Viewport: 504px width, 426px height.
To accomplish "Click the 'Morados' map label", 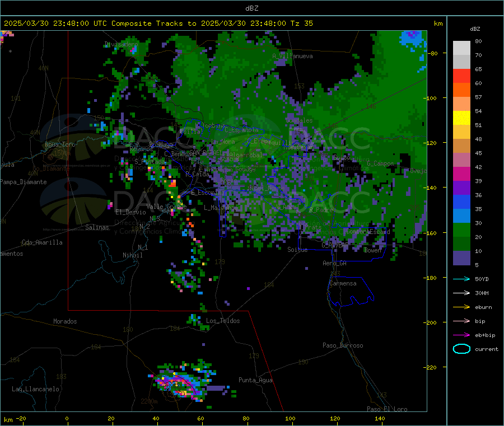I will coord(65,321).
